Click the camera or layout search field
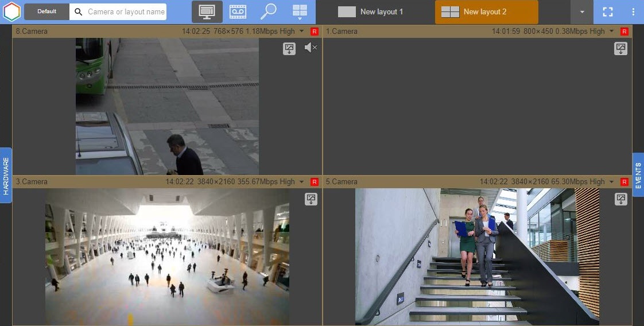Screen dimensions: 644x326 pos(125,11)
